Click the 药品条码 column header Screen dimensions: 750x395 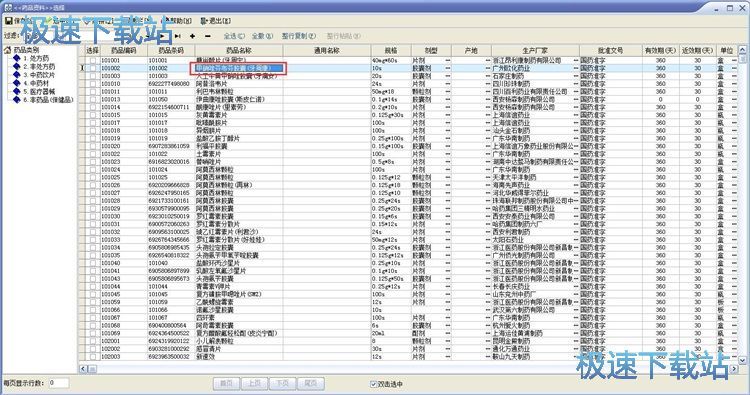(171, 50)
